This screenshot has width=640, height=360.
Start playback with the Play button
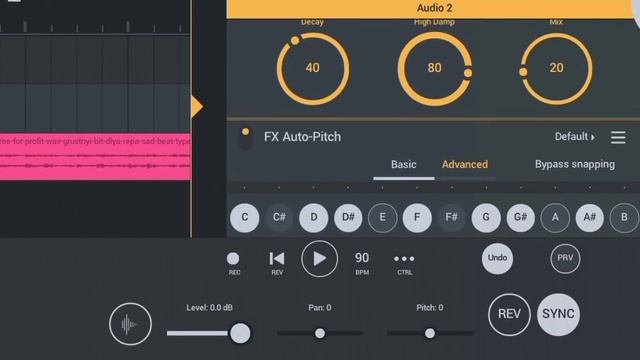tap(320, 259)
